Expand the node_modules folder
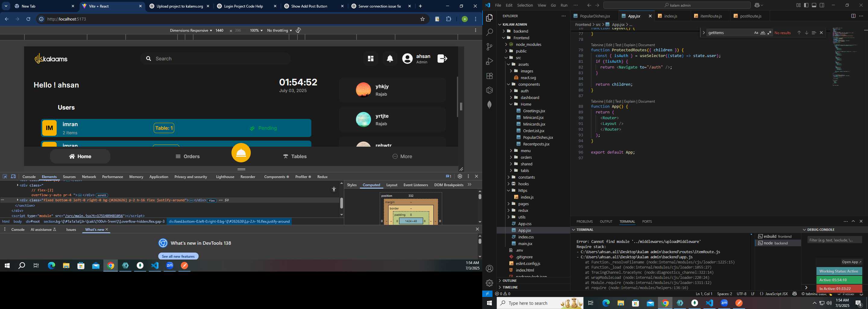This screenshot has width=868, height=309. (x=528, y=45)
